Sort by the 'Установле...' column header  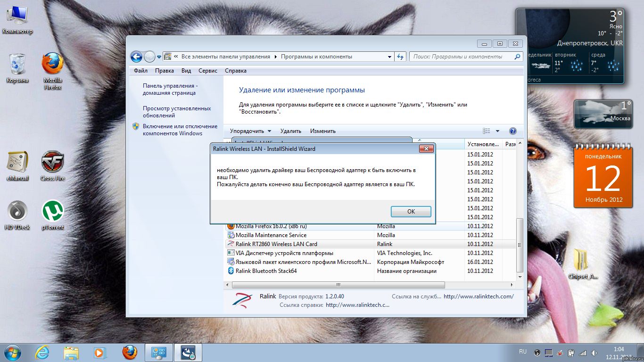tap(483, 144)
